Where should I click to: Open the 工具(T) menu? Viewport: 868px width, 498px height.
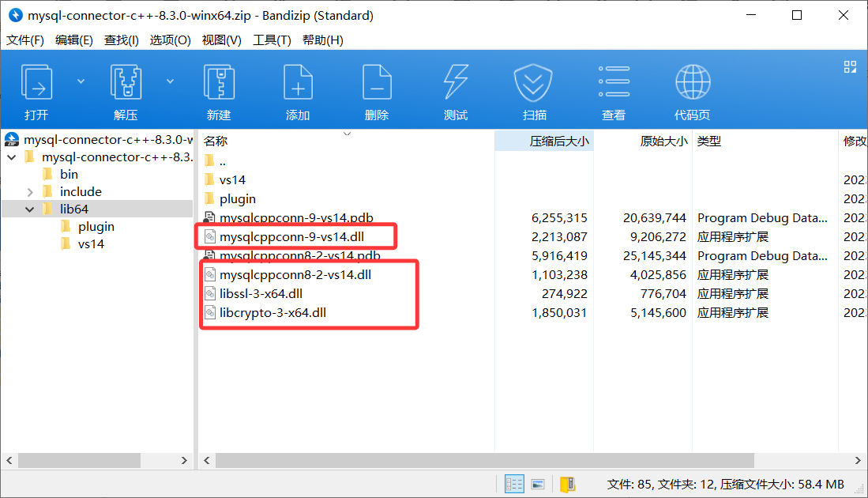(x=272, y=40)
